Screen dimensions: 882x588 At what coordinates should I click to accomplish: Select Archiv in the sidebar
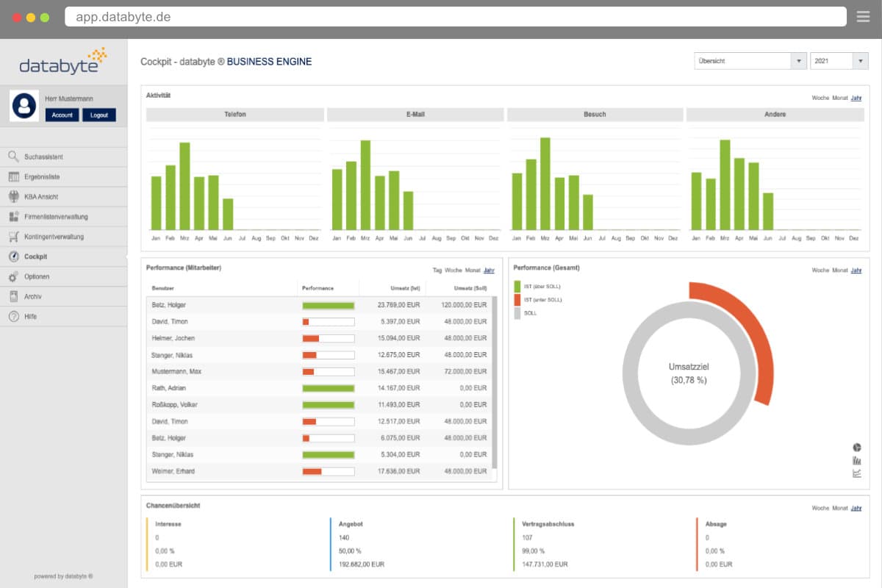(x=63, y=296)
